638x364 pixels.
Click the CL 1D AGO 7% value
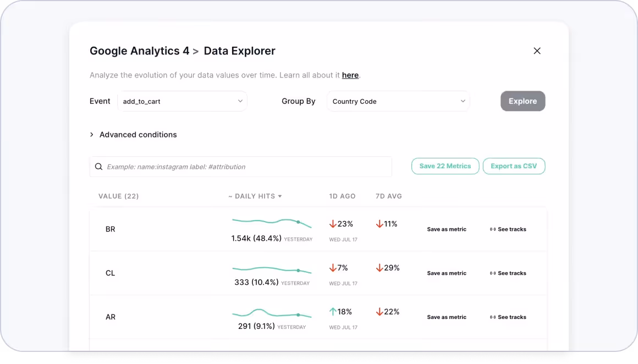tap(343, 268)
